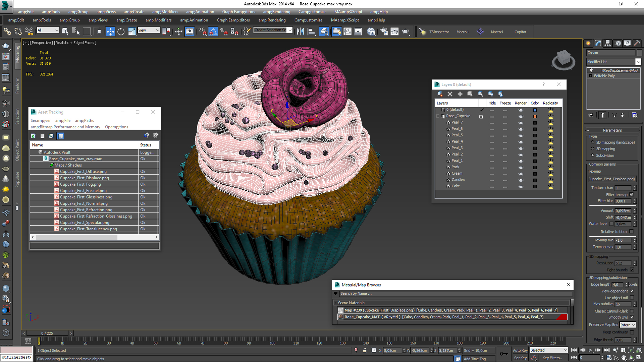
Task: Click Texmap Cupcake_First_Displace.png button
Action: 612,179
